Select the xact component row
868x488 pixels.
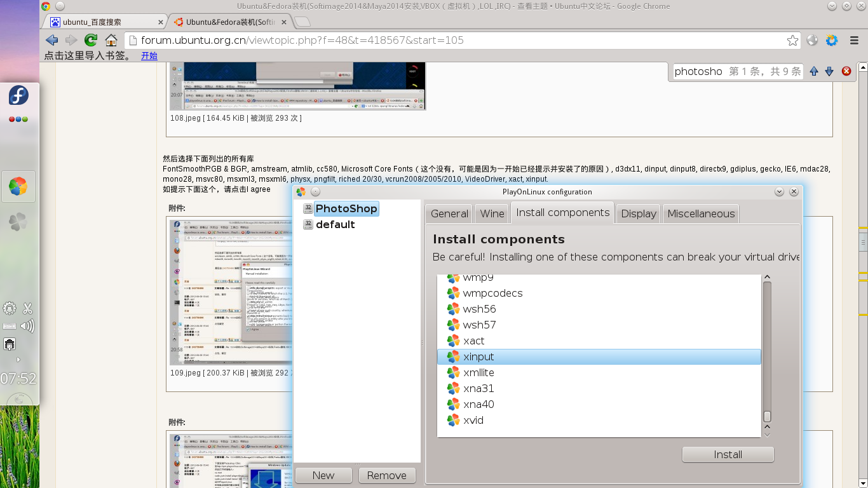pos(599,341)
